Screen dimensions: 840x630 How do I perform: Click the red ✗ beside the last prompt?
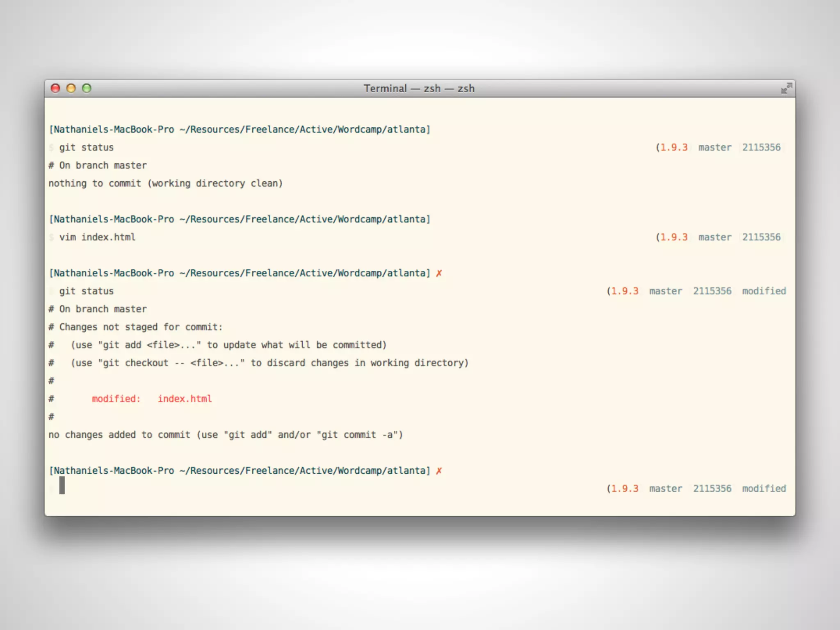(x=439, y=470)
